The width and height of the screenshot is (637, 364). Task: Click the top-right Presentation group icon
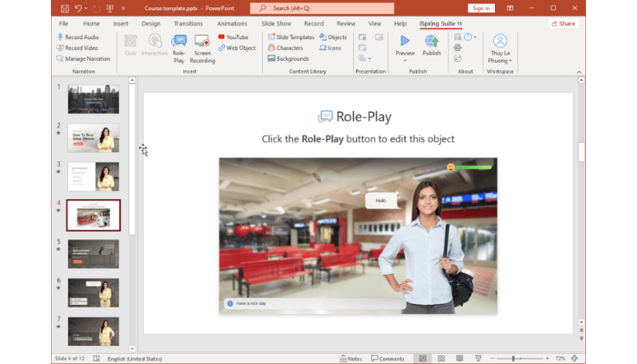click(x=379, y=37)
